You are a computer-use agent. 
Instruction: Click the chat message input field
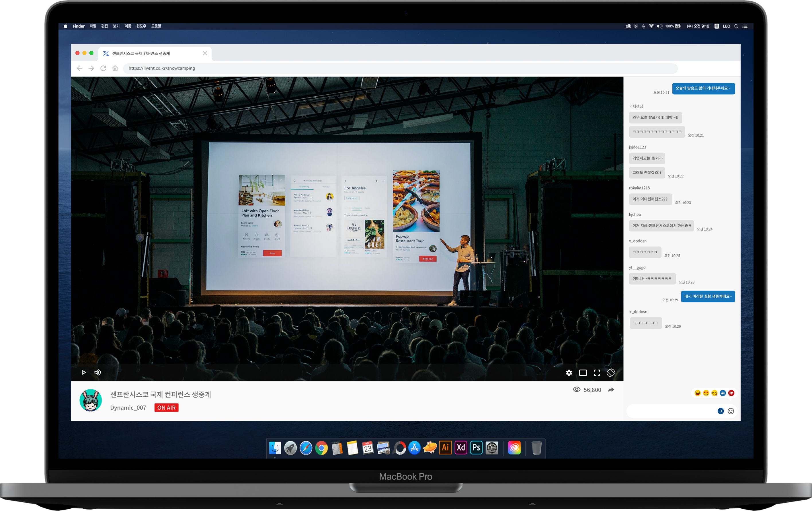[x=671, y=411]
